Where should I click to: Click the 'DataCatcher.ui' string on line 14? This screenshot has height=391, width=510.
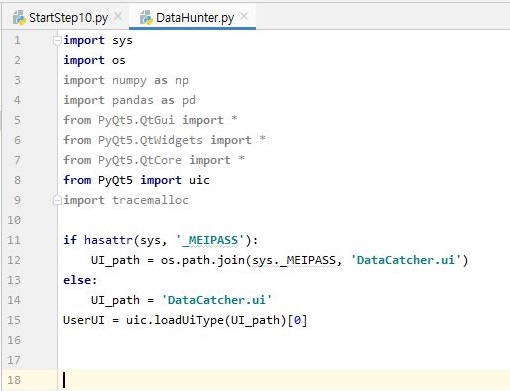(217, 300)
